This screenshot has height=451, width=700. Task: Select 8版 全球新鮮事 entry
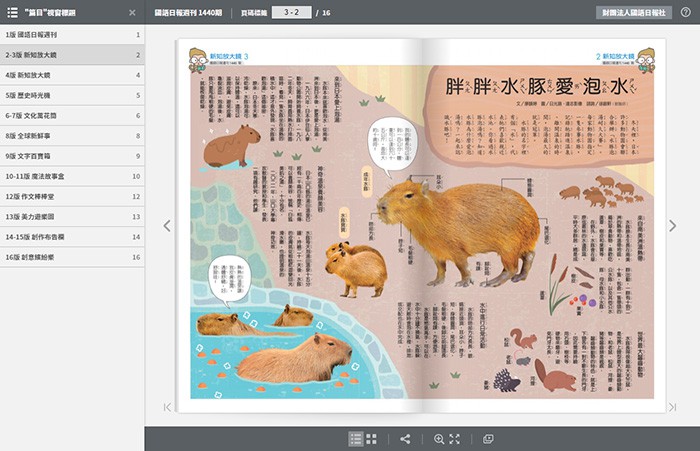[x=72, y=135]
